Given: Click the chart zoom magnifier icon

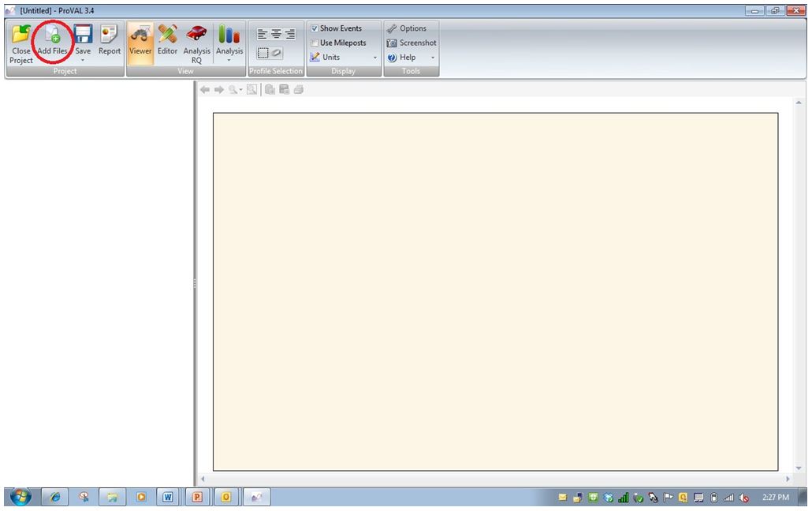Looking at the screenshot, I should click(233, 90).
